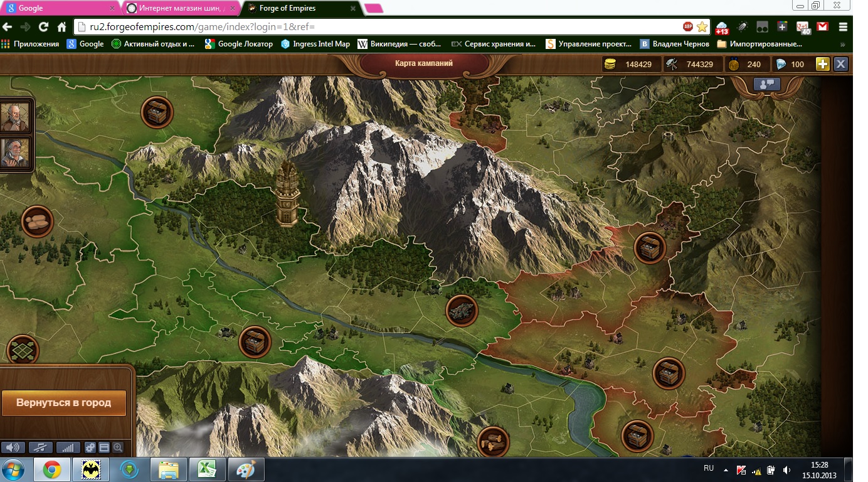Screen dimensions: 868x482
Task: Click the lowest chest in red territory
Action: pos(638,436)
